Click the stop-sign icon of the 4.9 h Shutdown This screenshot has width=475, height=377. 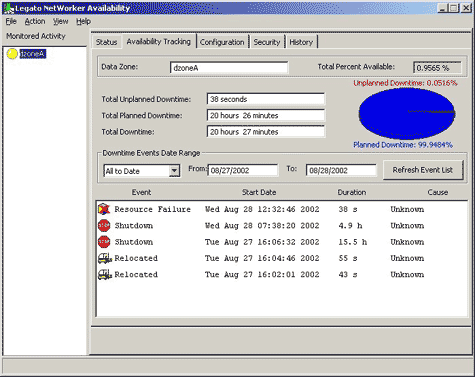coord(104,226)
